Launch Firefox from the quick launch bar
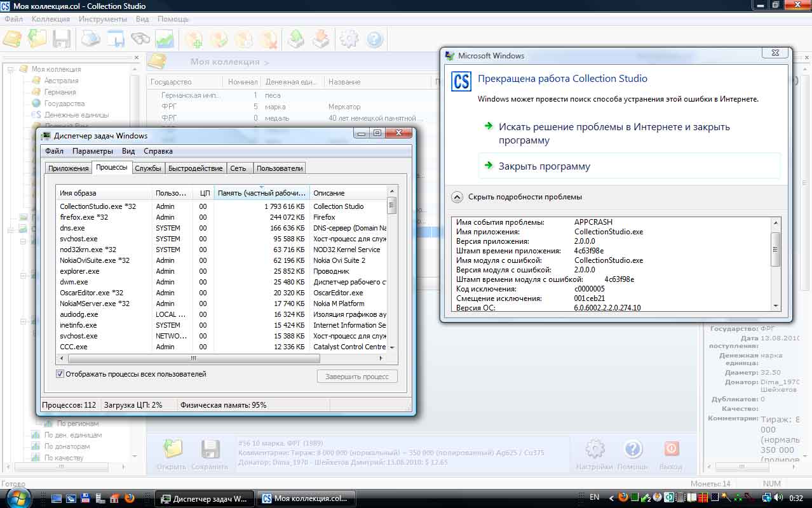The width and height of the screenshot is (812, 508). [129, 498]
